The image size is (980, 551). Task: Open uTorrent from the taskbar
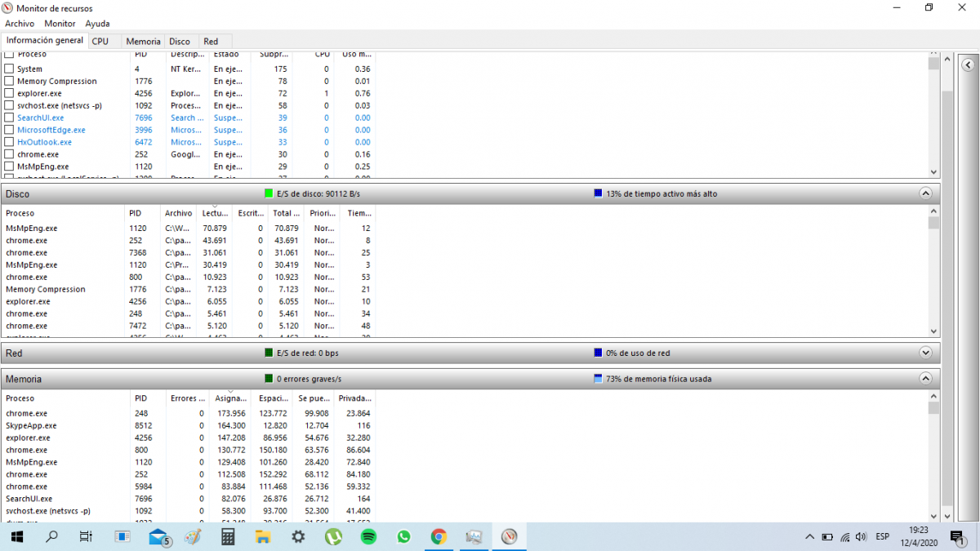pyautogui.click(x=333, y=536)
